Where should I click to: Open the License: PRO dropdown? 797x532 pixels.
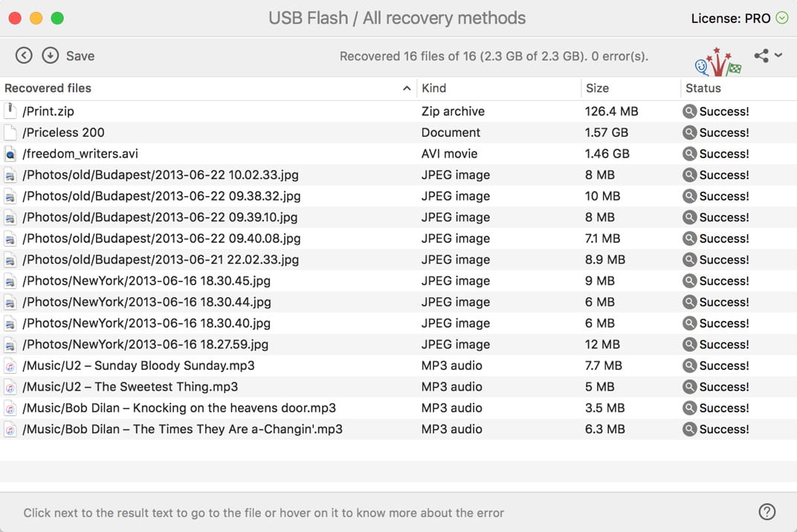coord(781,18)
